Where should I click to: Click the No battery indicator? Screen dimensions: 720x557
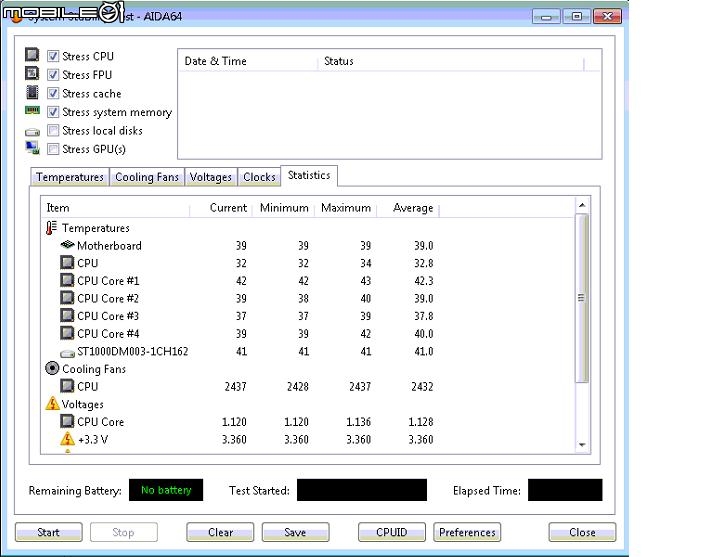tap(166, 490)
